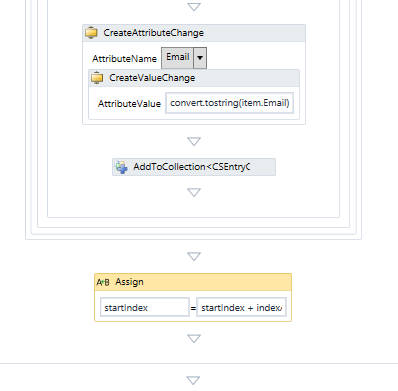This screenshot has height=391, width=398.
Task: Select the CreateValueChange activity header
Action: (194, 78)
